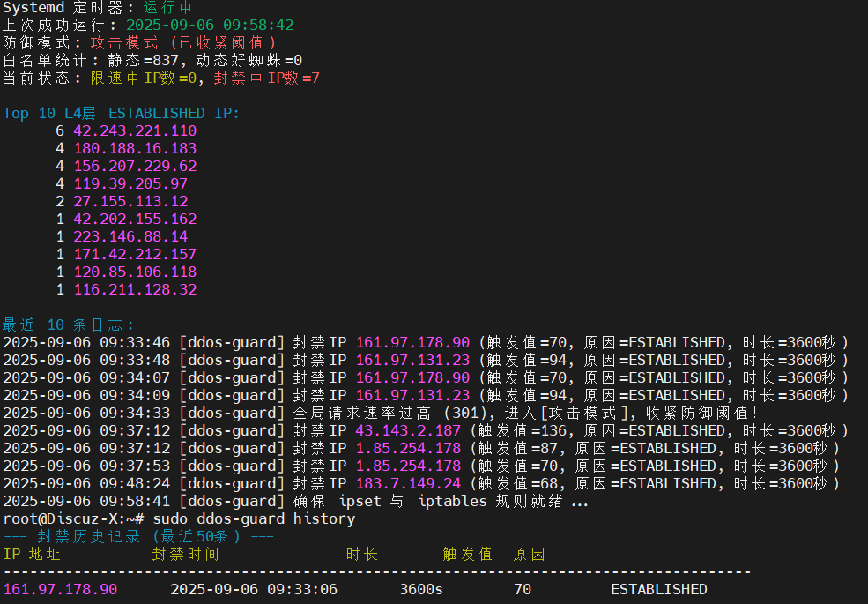Click the '触发值' column header
Viewport: 868px width, 604px height.
pyautogui.click(x=467, y=554)
